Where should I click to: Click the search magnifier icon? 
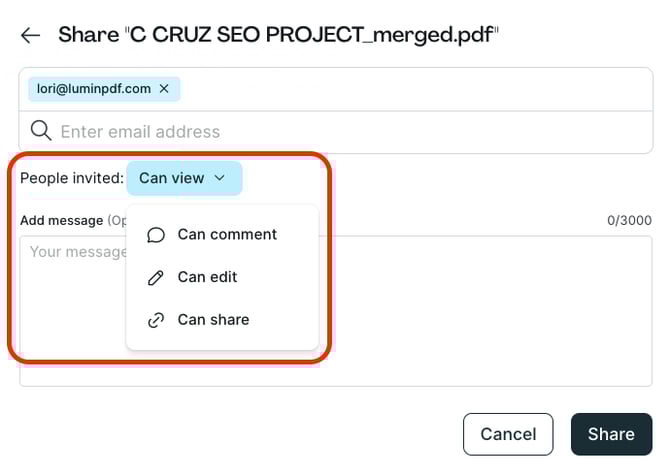point(40,131)
